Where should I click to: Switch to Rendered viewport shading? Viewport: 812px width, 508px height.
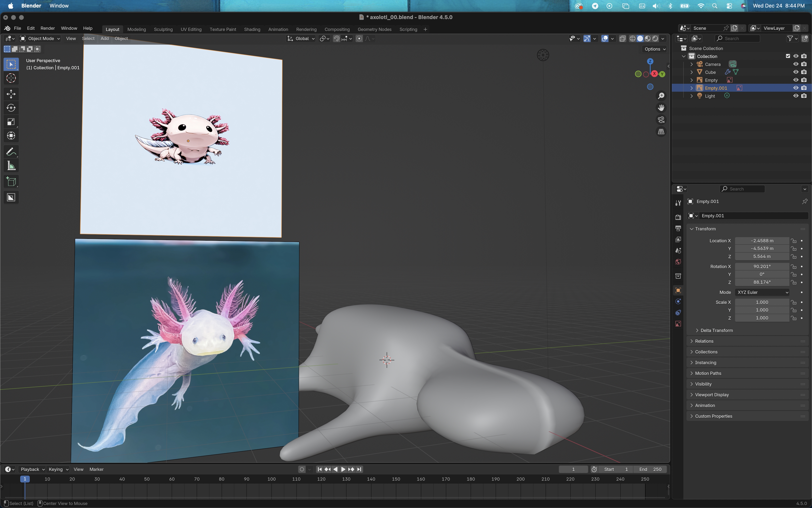(x=655, y=39)
